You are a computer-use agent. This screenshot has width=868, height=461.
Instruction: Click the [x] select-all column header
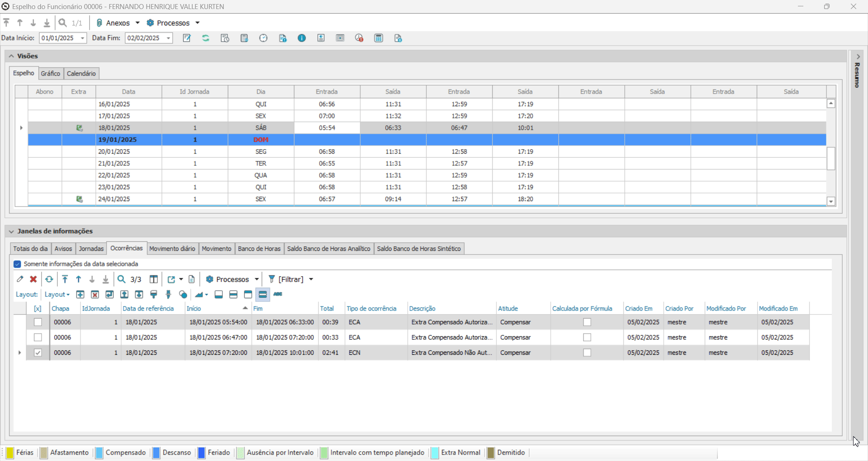coord(38,308)
